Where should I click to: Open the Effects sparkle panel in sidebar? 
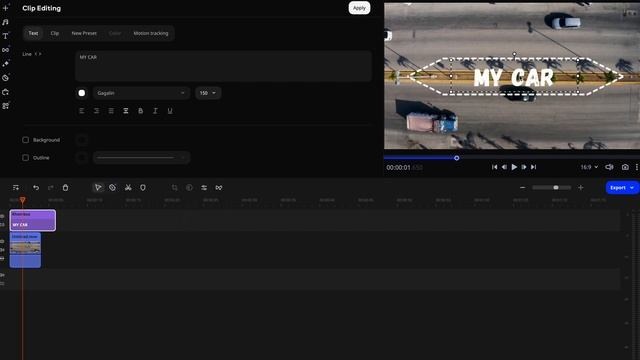5,64
